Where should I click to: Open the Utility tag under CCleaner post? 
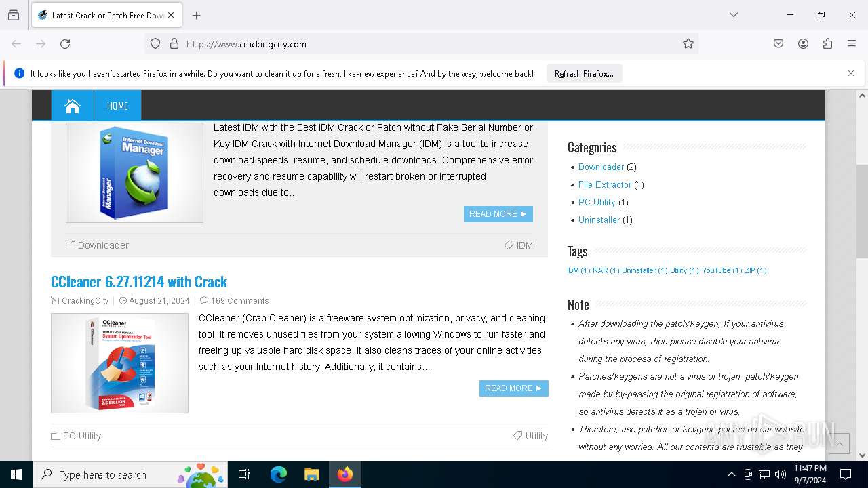click(x=536, y=436)
